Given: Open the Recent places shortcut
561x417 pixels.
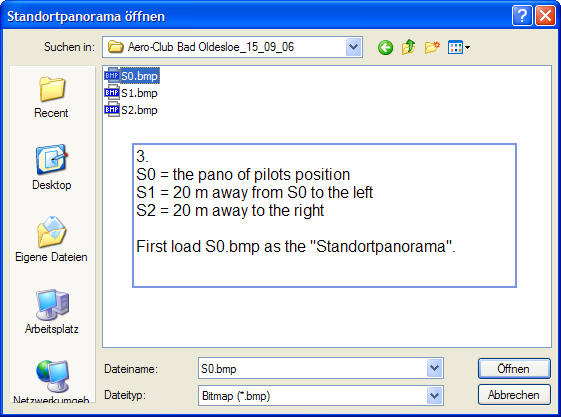Looking at the screenshot, I should (52, 97).
